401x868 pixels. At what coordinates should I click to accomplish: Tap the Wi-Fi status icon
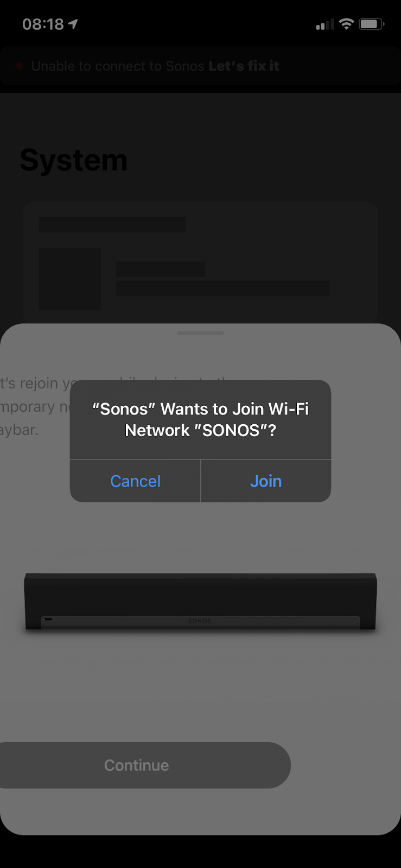(x=346, y=24)
